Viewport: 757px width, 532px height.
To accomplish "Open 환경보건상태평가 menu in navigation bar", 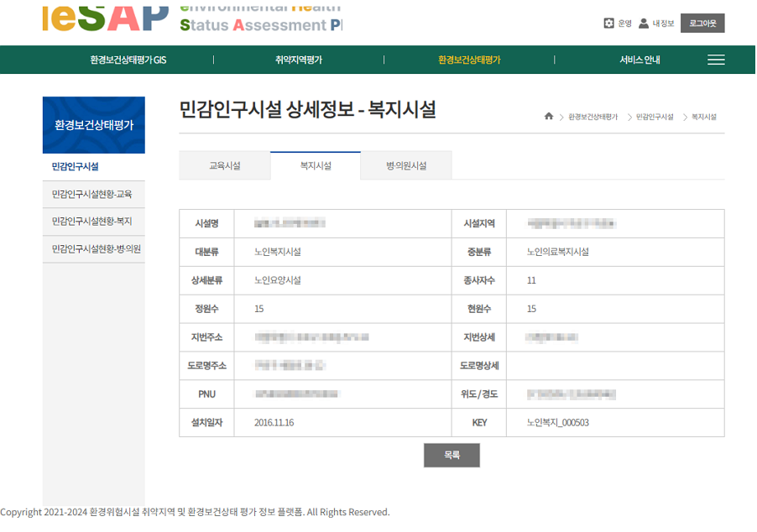I will (x=469, y=60).
